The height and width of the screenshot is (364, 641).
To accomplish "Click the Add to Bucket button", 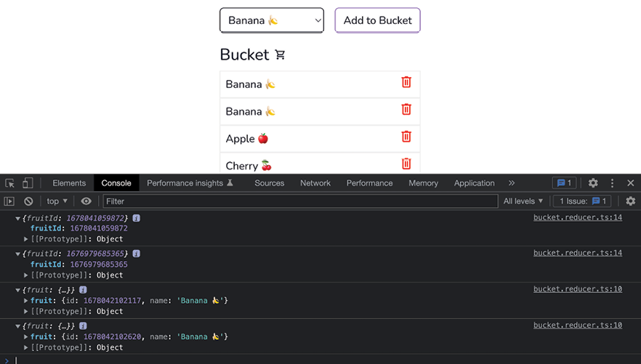I will [377, 20].
